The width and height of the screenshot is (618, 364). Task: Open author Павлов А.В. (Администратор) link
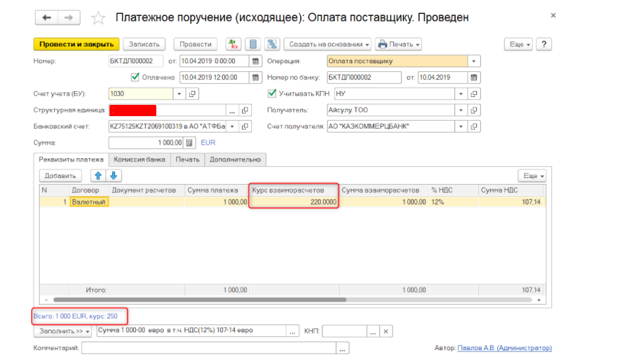tap(505, 348)
